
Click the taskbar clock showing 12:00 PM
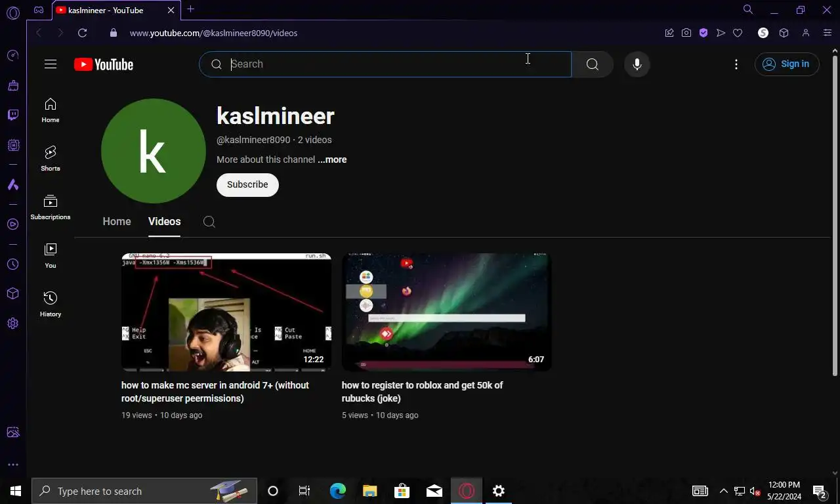[784, 491]
